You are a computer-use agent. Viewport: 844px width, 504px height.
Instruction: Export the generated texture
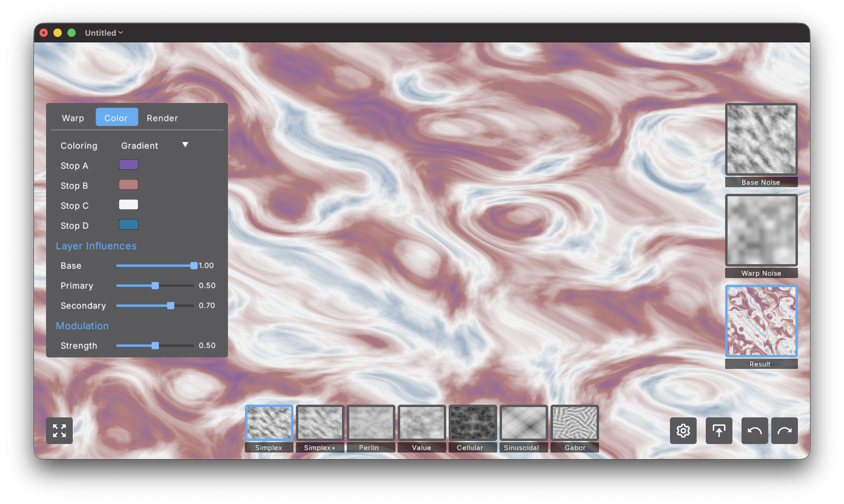coord(719,431)
